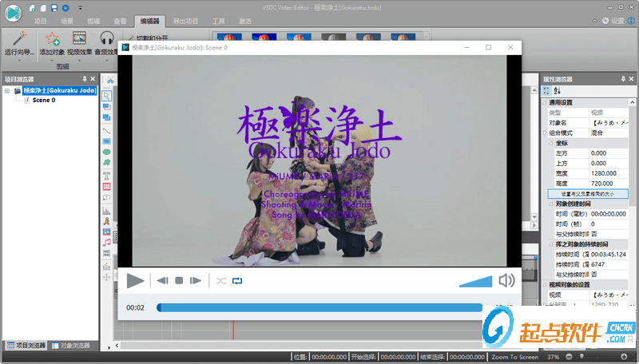Click the add image tool icon
Screen dimensions: 639x364
(x=106, y=231)
